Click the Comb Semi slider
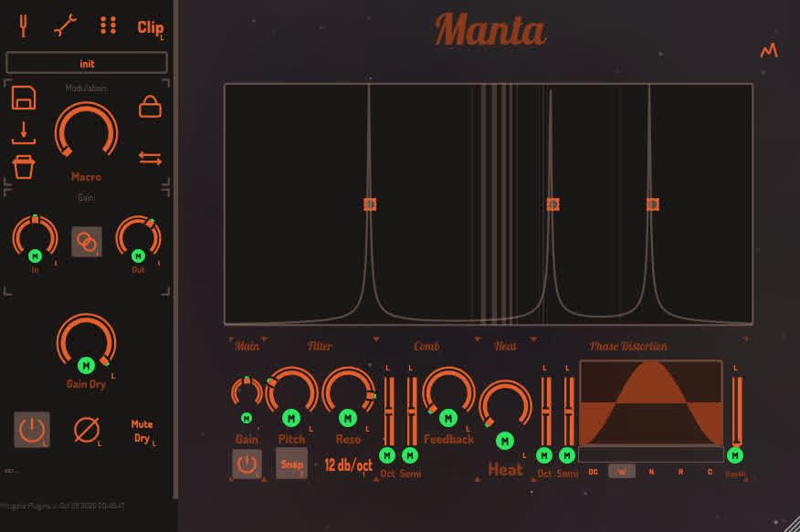 411,412
